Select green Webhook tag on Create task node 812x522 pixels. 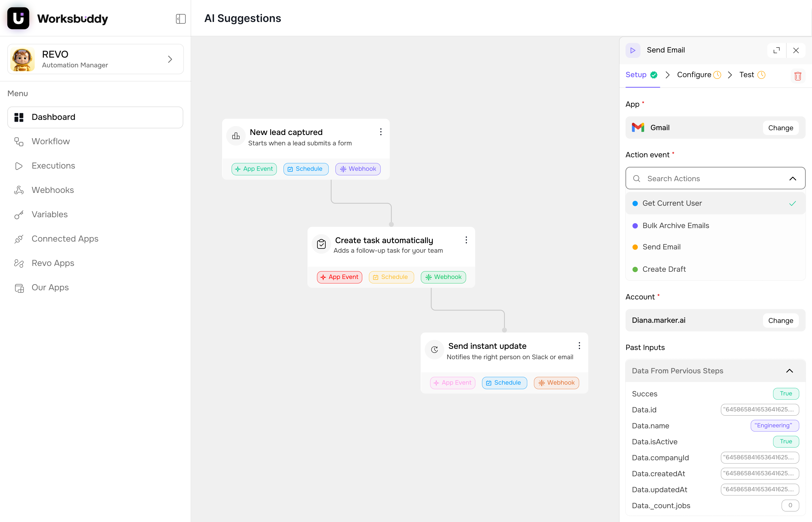(x=444, y=277)
